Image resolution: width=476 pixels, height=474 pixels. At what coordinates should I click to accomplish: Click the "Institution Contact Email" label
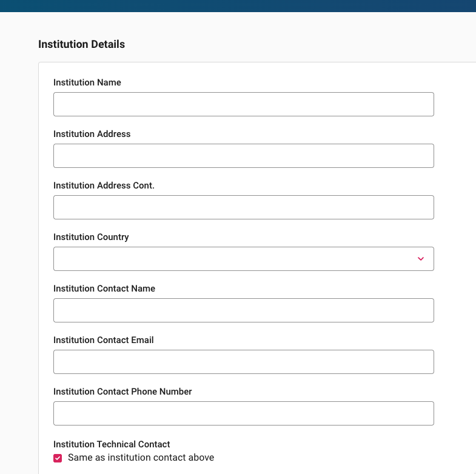pyautogui.click(x=104, y=340)
